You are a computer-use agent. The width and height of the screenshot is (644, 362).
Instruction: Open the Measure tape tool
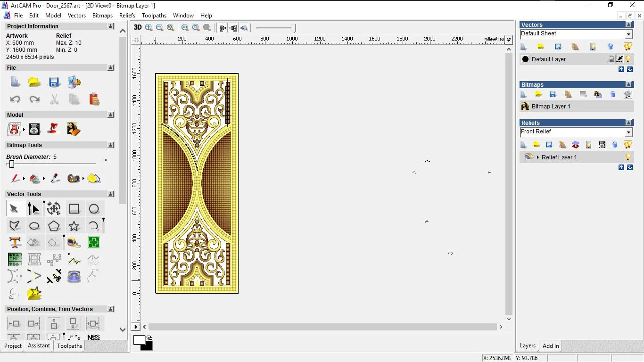[x=74, y=243]
